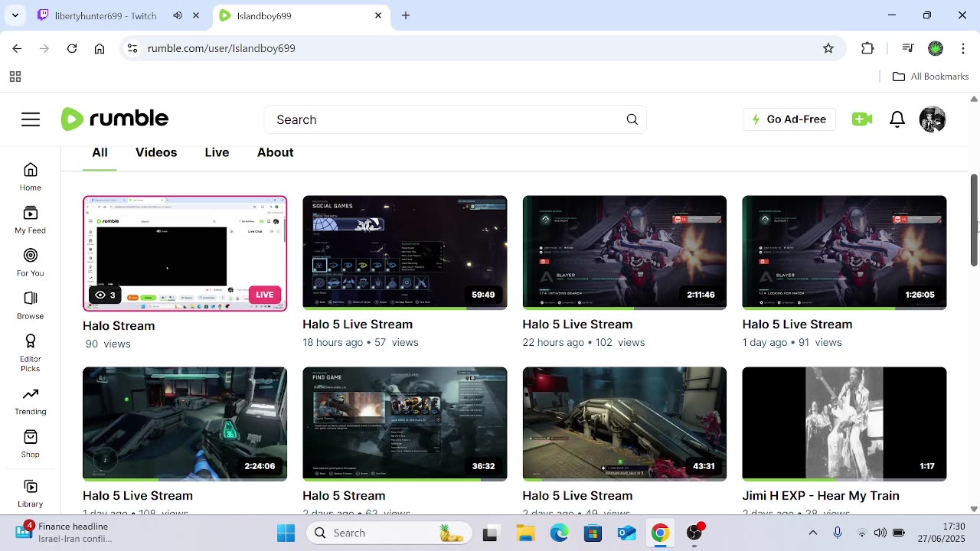Open Outlook from the taskbar

(626, 533)
